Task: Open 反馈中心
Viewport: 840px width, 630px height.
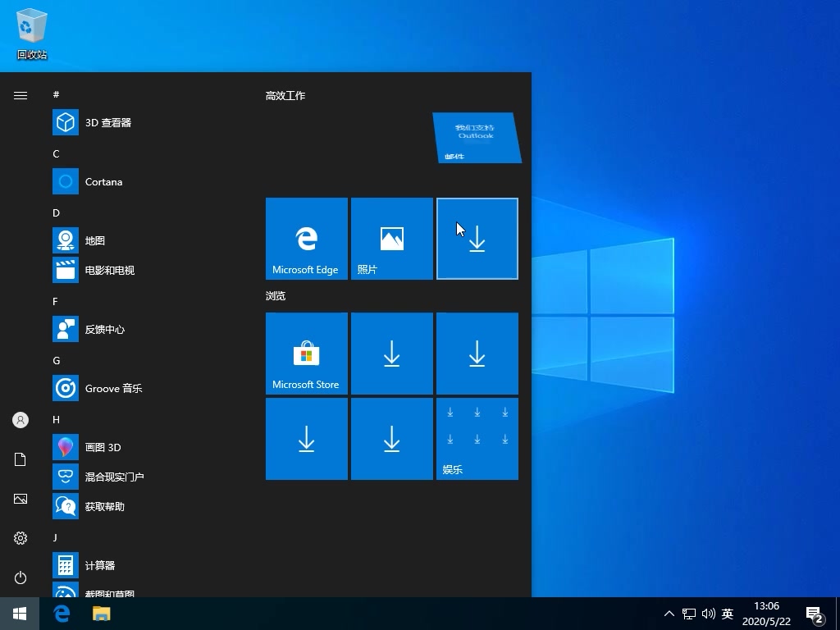Action: [x=107, y=329]
